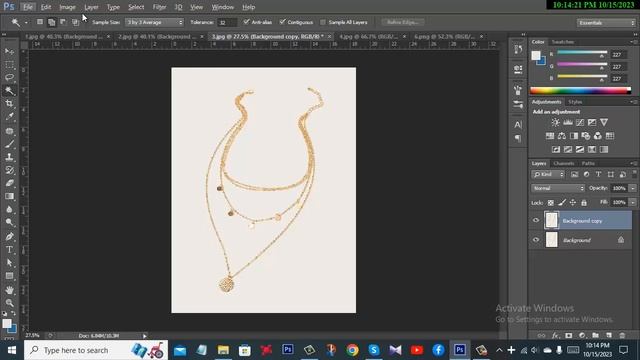640x360 pixels.
Task: Hide the Background layer
Action: click(536, 240)
